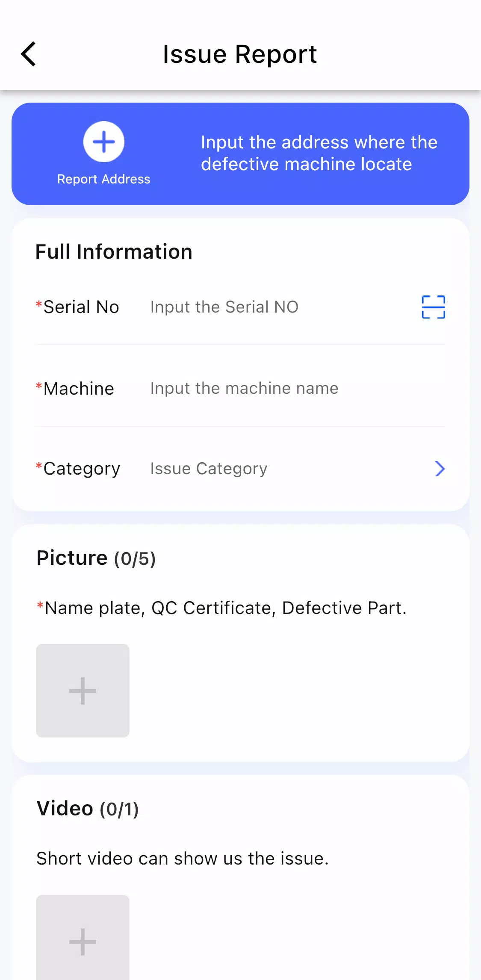The height and width of the screenshot is (980, 481).
Task: Expand the Issue Category chevron arrow
Action: coord(440,469)
